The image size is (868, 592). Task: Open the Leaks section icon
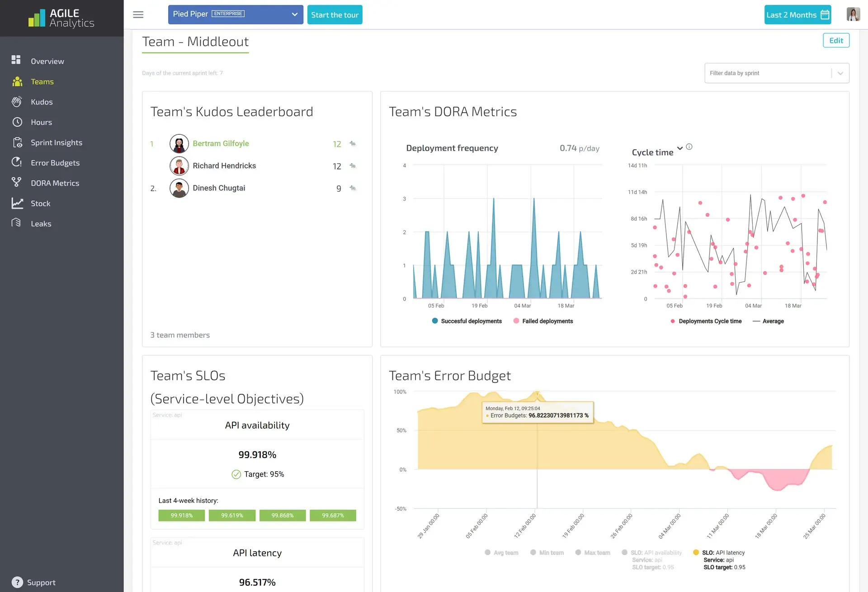tap(16, 223)
